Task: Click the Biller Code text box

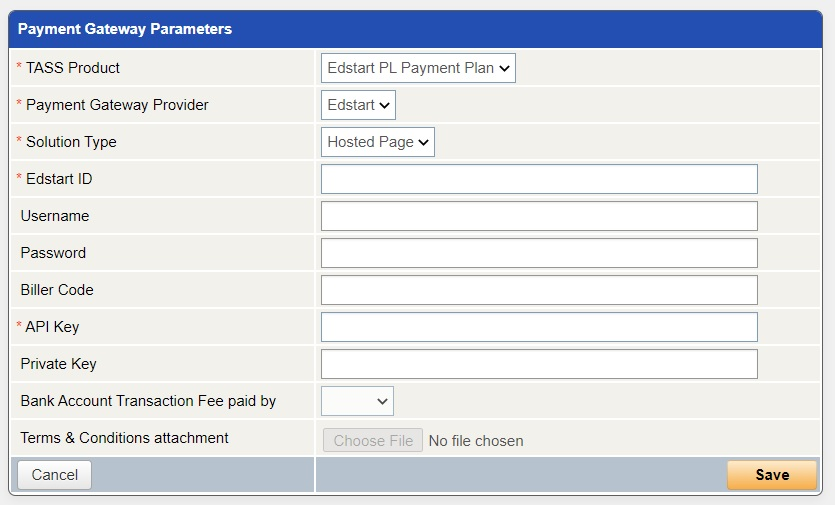Action: (x=539, y=290)
